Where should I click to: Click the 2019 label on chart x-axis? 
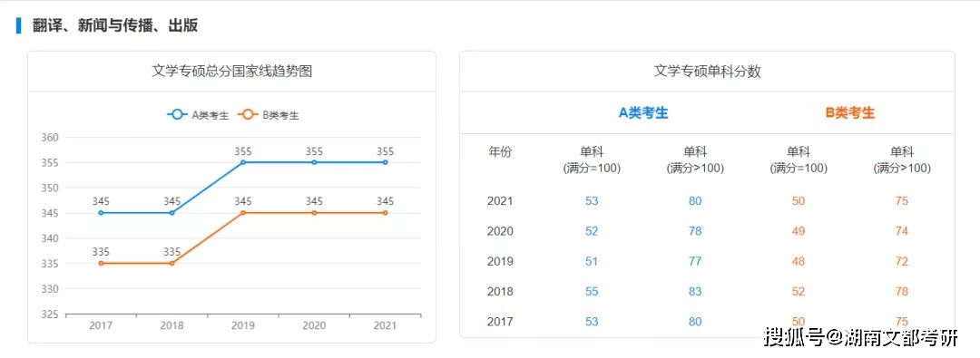tap(243, 325)
